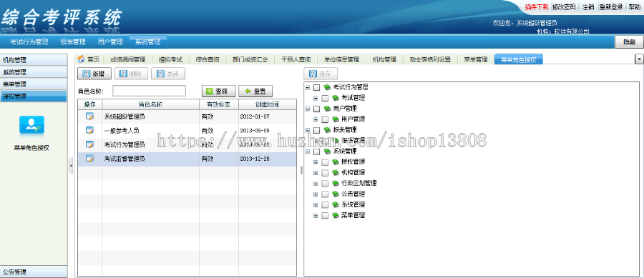
Task: Click the green book icon beside 考试管理 node
Action: [335, 98]
